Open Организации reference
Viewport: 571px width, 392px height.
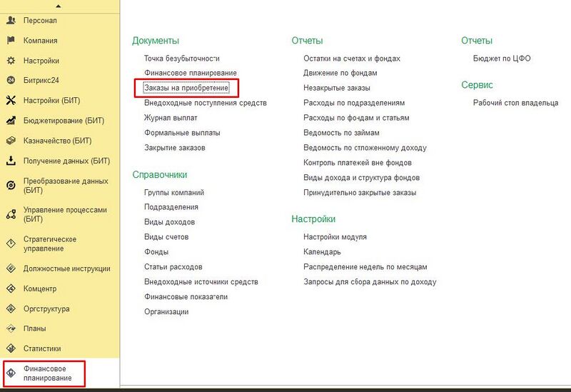click(x=166, y=311)
